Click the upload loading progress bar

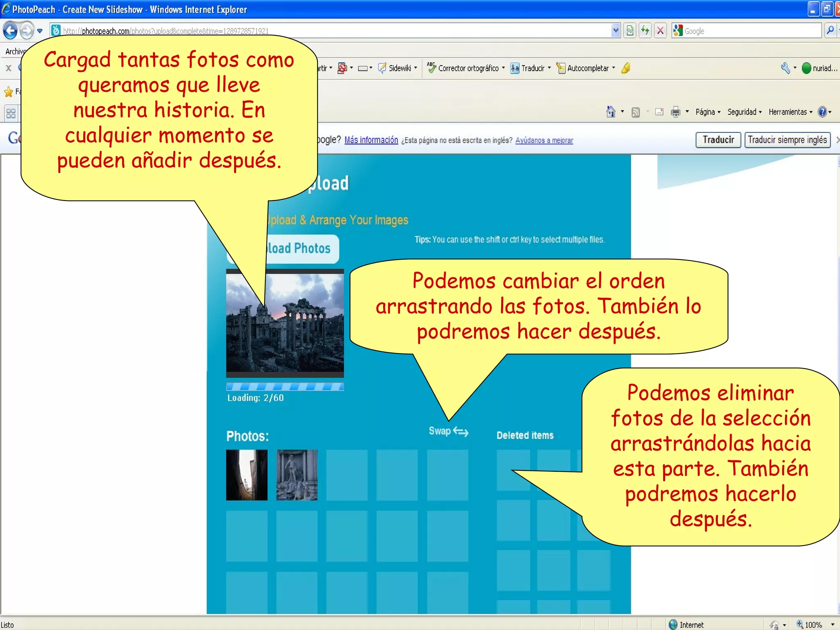click(285, 386)
